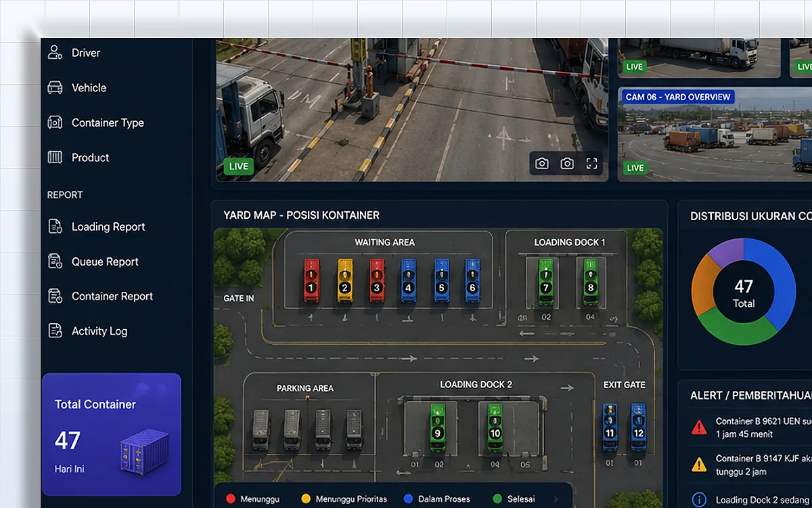812x508 pixels.
Task: Click camera icon beside the fullscreen icon
Action: click(x=567, y=163)
